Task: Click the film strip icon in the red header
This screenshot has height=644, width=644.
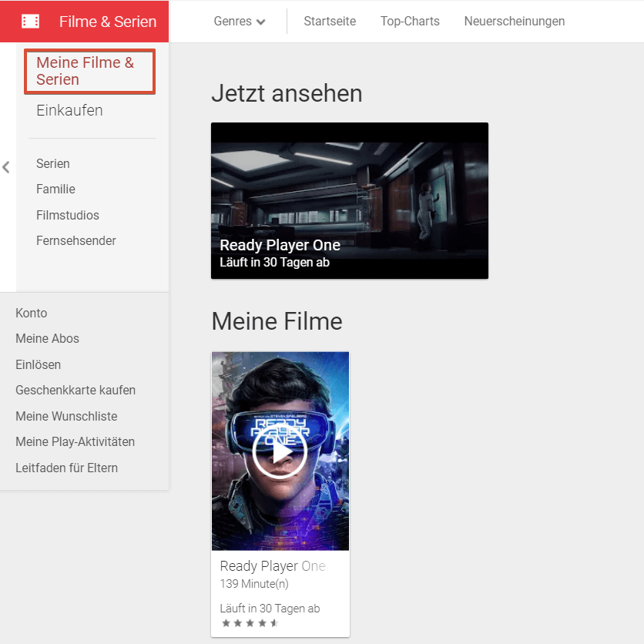Action: (x=30, y=22)
